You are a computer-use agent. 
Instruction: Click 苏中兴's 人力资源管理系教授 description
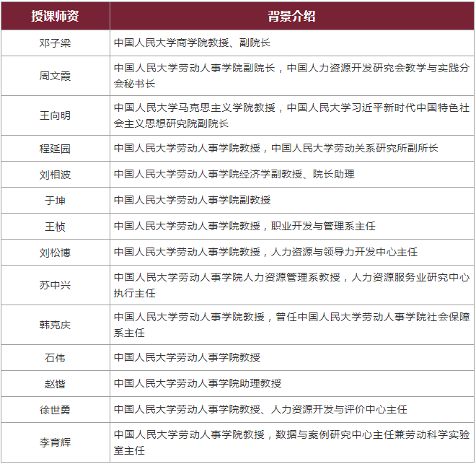pos(292,286)
